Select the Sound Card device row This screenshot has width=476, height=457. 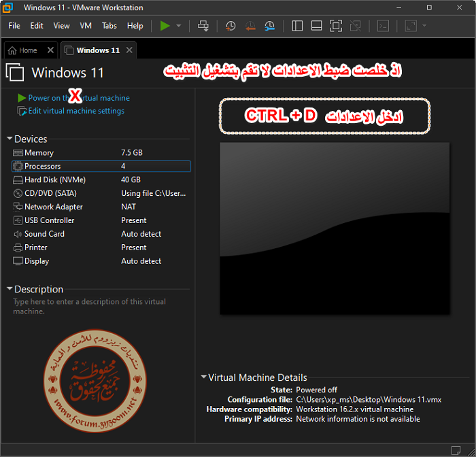click(x=101, y=234)
